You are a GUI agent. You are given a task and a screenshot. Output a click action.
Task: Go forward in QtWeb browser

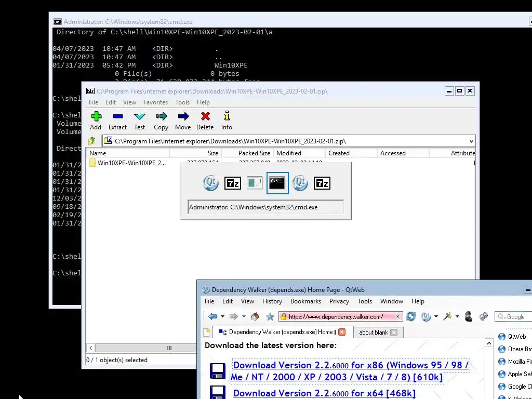(x=234, y=316)
